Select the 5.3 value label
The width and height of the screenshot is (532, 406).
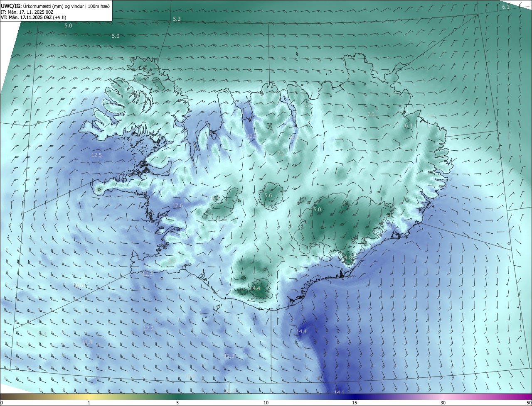[x=177, y=19]
